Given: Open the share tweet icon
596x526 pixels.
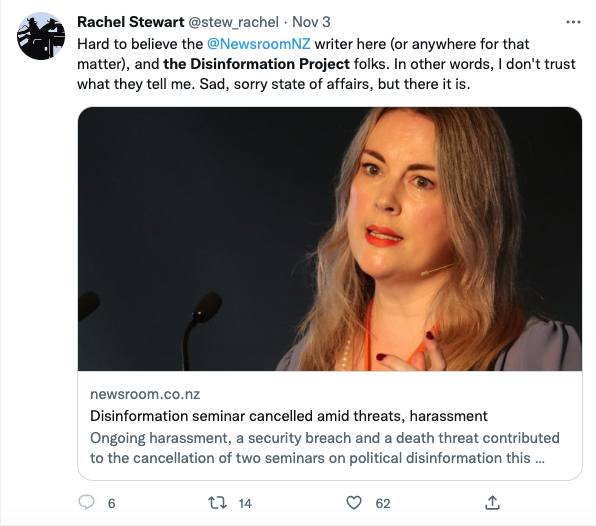Looking at the screenshot, I should pyautogui.click(x=492, y=502).
